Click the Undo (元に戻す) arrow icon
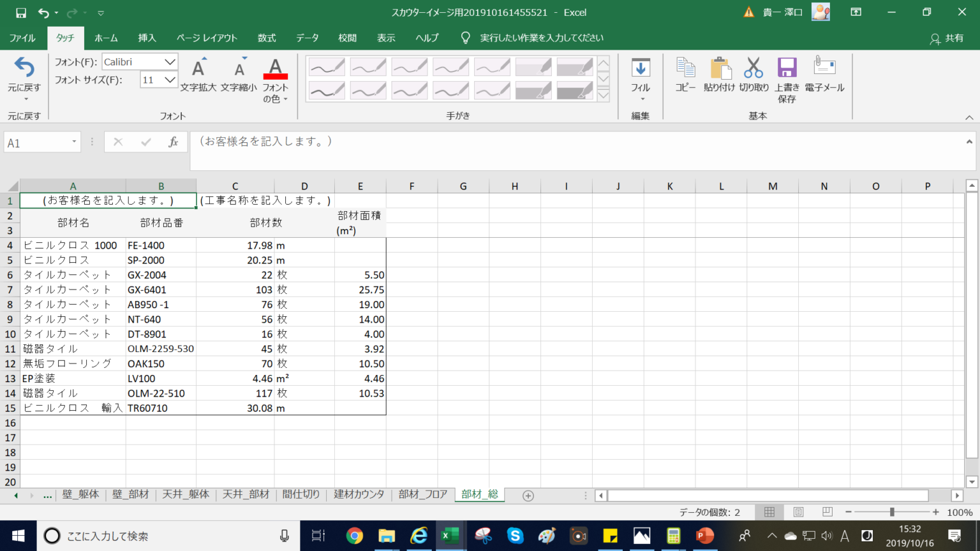The image size is (980, 551). coord(24,68)
